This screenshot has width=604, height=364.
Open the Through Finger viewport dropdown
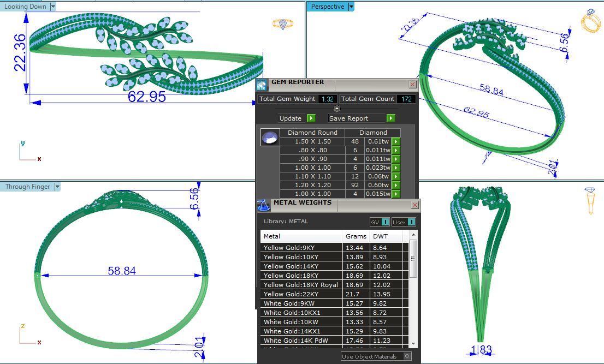pyautogui.click(x=57, y=187)
